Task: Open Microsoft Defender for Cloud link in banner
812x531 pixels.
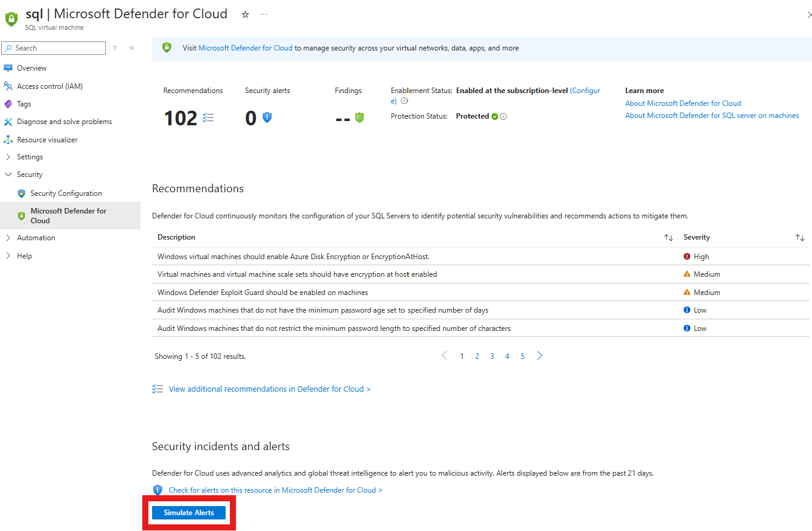Action: coord(246,48)
